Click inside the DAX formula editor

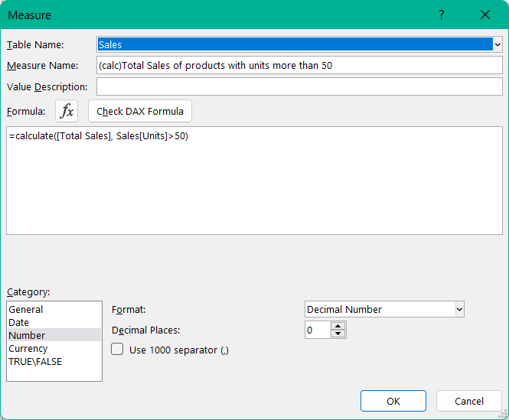(x=254, y=181)
